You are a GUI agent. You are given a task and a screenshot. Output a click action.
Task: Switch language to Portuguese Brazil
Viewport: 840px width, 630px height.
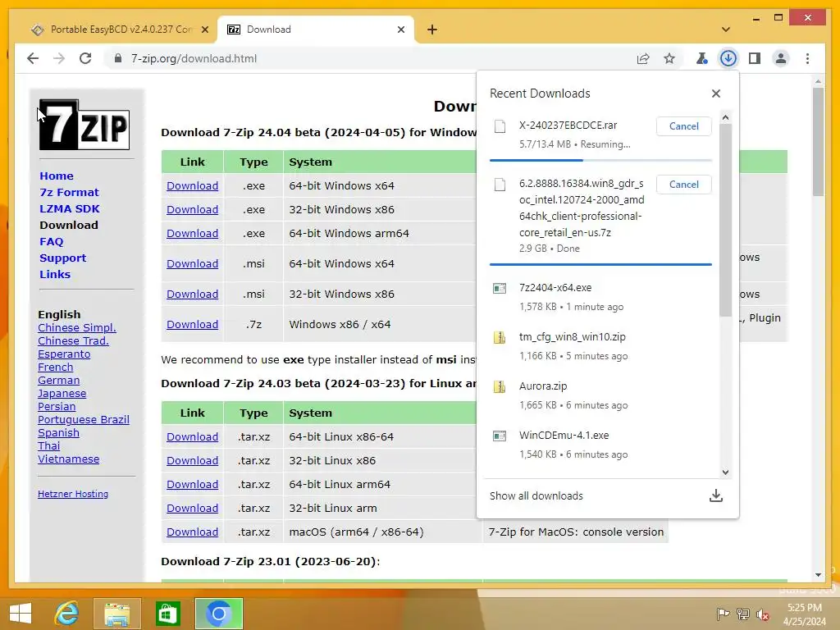[x=84, y=419]
